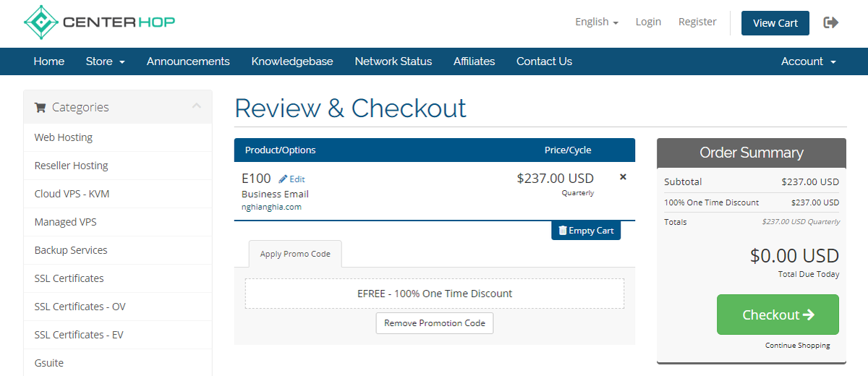Open the English language dropdown
Image resolution: width=868 pixels, height=376 pixels.
(597, 22)
